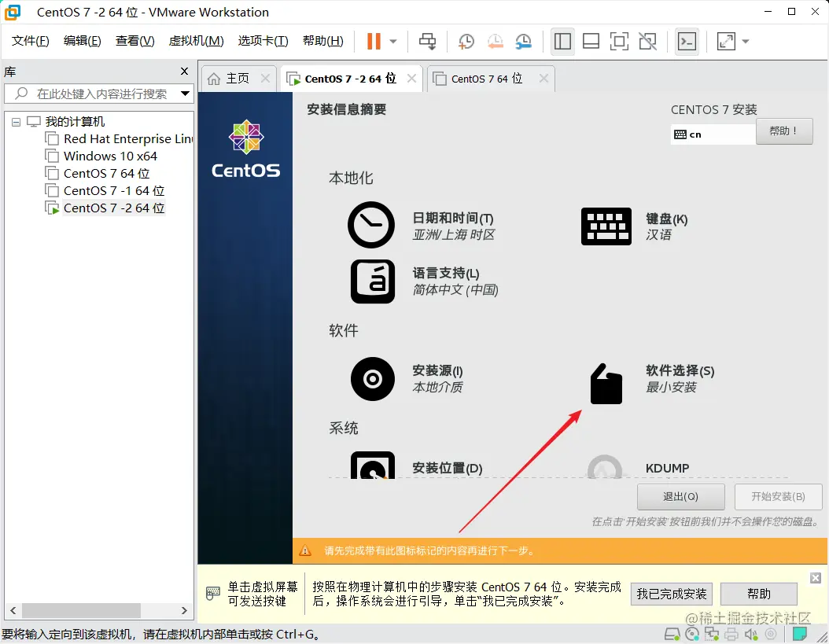Open Installation Source disc icon
Image resolution: width=829 pixels, height=644 pixels.
pyautogui.click(x=373, y=378)
